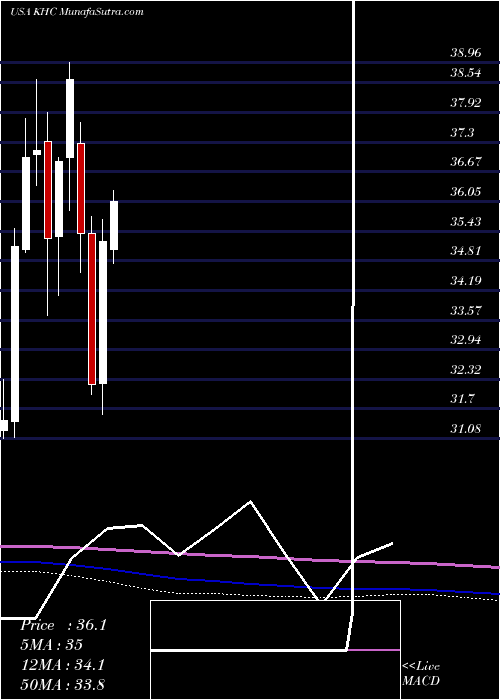Click the 37.3 price level label
The width and height of the screenshot is (500, 700).
tap(462, 133)
